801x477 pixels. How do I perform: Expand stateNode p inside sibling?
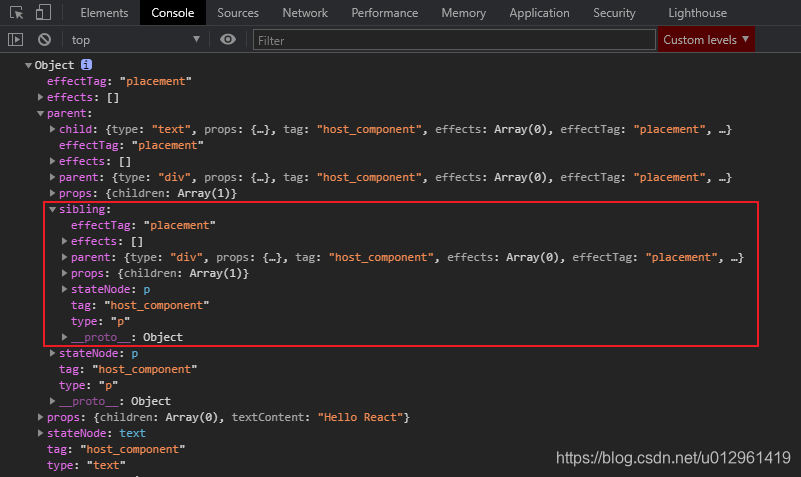coord(64,289)
